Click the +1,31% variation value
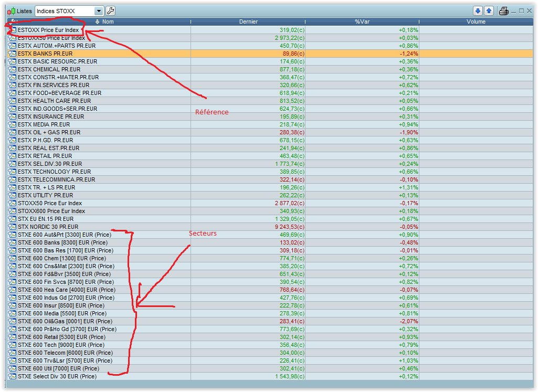The image size is (538, 392). coord(409,187)
